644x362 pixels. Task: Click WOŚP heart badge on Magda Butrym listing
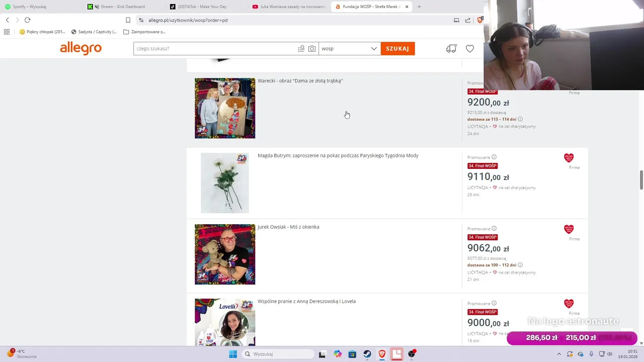[569, 158]
